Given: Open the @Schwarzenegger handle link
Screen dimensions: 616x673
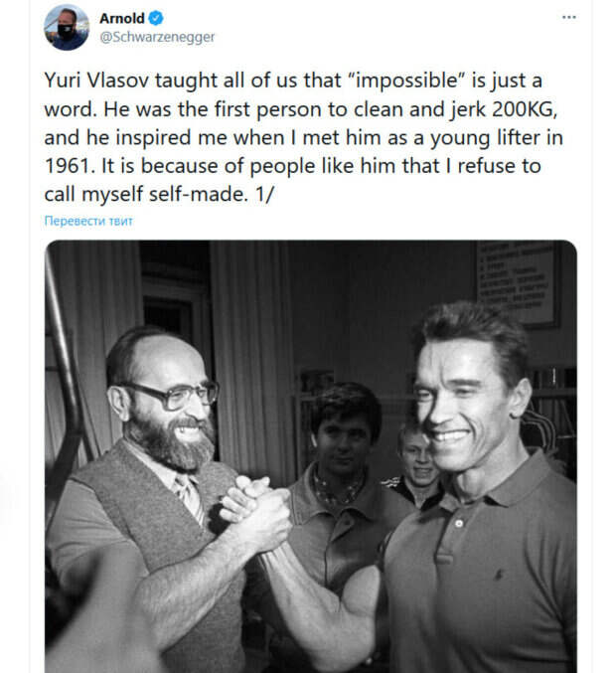Looking at the screenshot, I should point(156,37).
